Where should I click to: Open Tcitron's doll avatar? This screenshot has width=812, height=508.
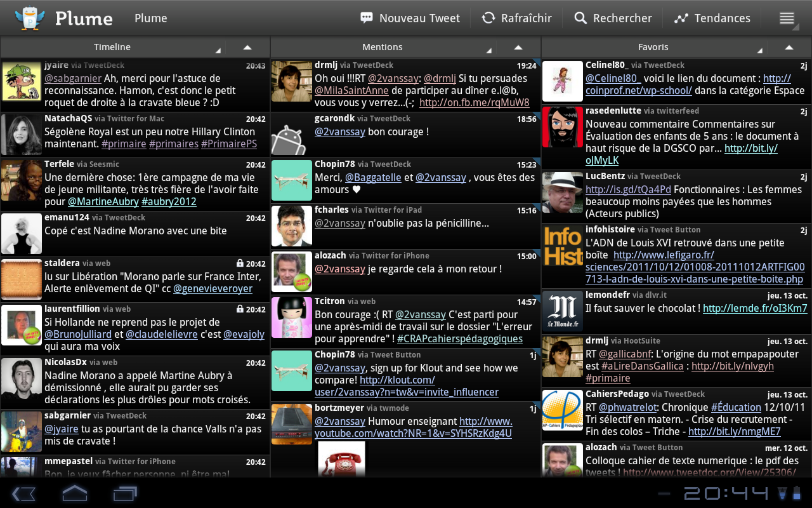pos(292,317)
